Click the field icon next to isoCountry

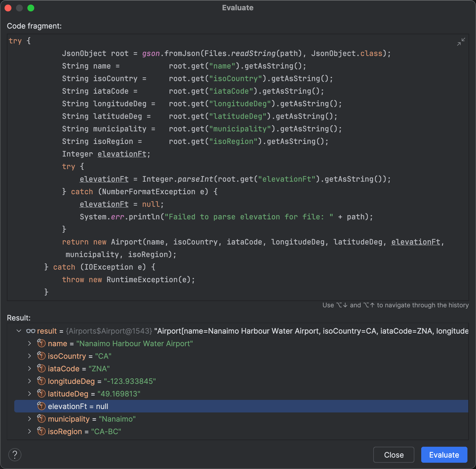(41, 356)
